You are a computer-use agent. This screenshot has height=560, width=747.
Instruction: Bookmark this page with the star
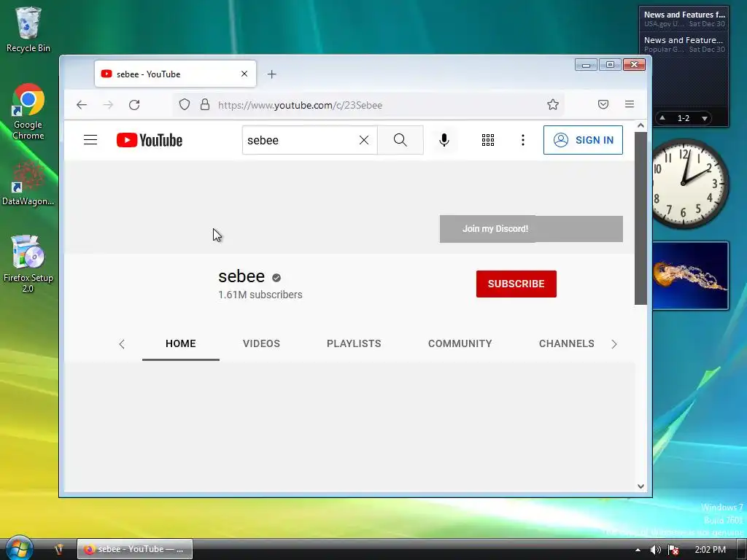point(553,105)
